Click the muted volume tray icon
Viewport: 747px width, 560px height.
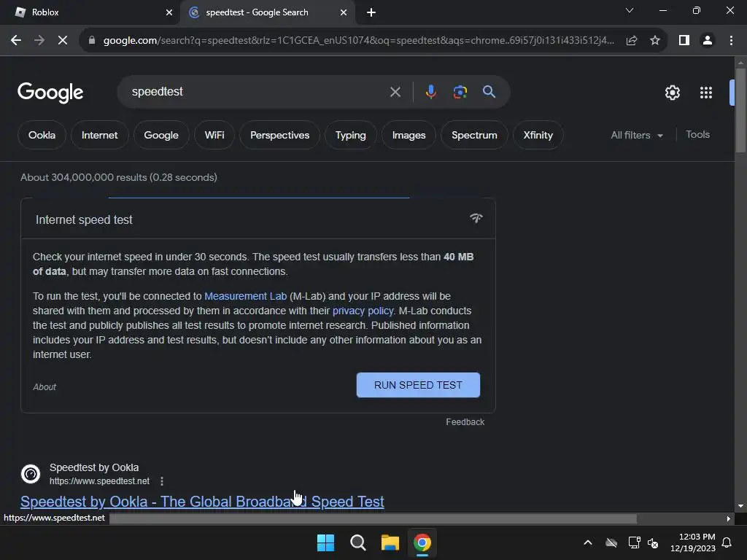point(653,542)
